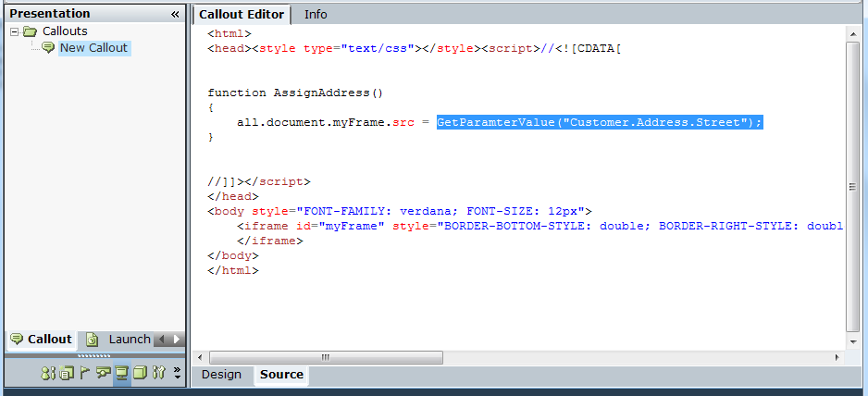Click the flag icon in bottom toolbar
Viewport: 868px width, 396px height.
pos(84,374)
